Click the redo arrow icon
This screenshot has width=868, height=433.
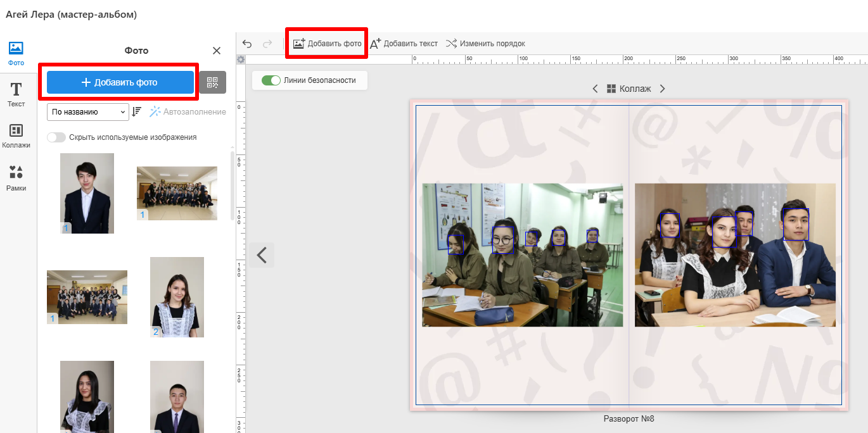267,44
